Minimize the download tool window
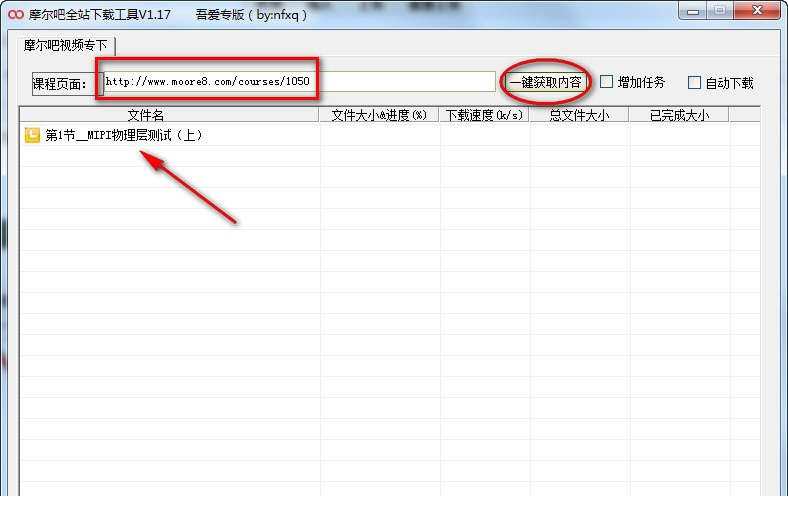Viewport: 788px width, 515px height. 693,11
